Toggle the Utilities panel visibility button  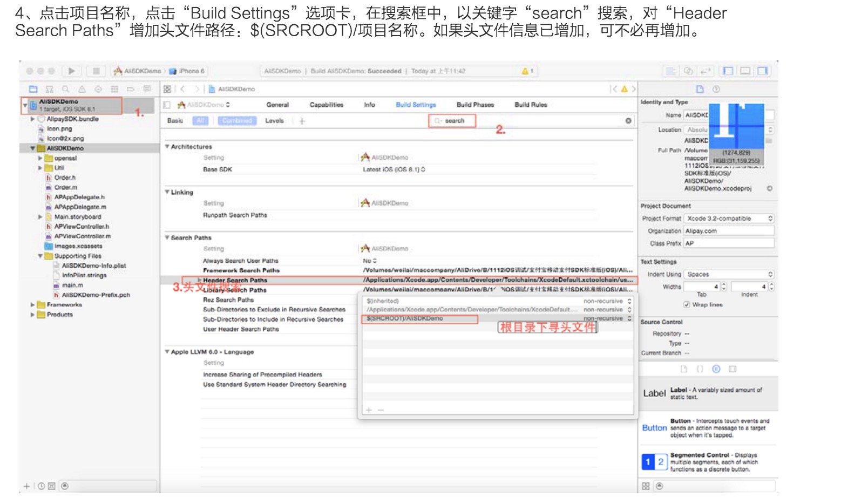(762, 71)
